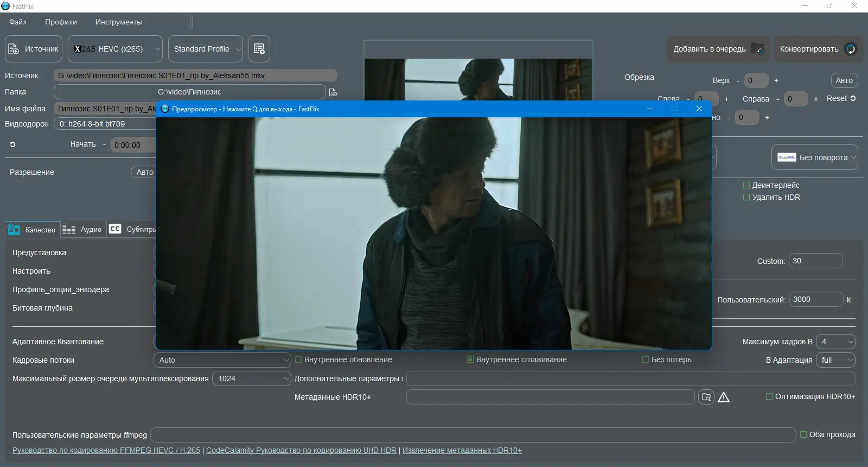
Task: Click Добавить в очередь button
Action: point(718,49)
